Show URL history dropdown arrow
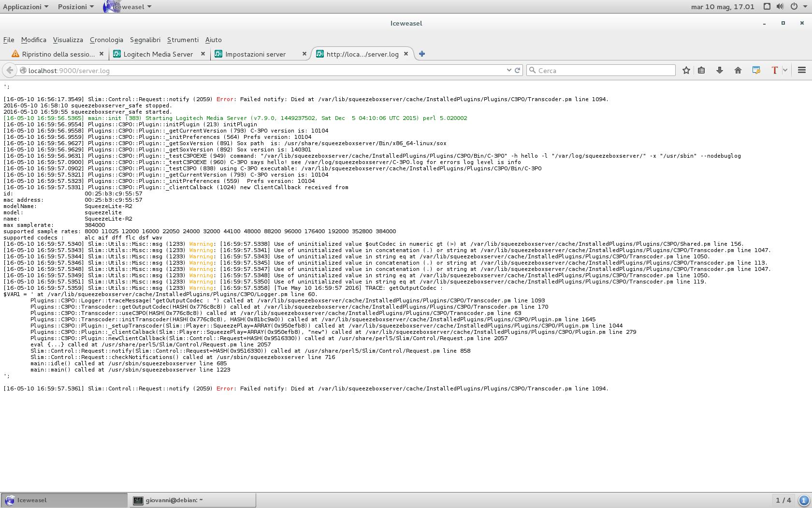Screen dimensions: 812x508 508,70
